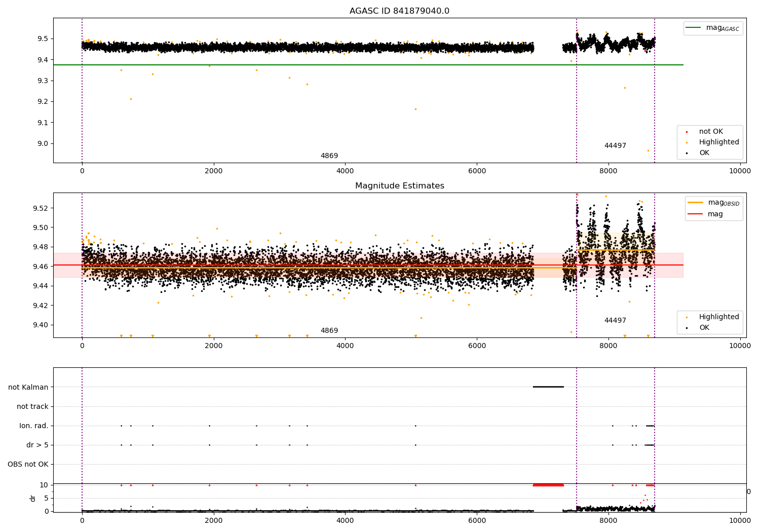The width and height of the screenshot is (760, 532).
Task: Select the red 'mag' legend line
Action: coord(695,214)
